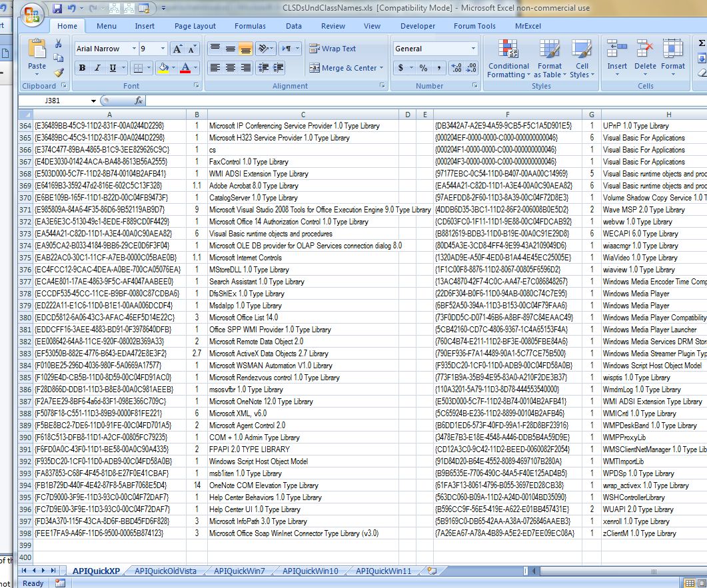
Task: Click the Name Box showing J381
Action: coord(53,101)
